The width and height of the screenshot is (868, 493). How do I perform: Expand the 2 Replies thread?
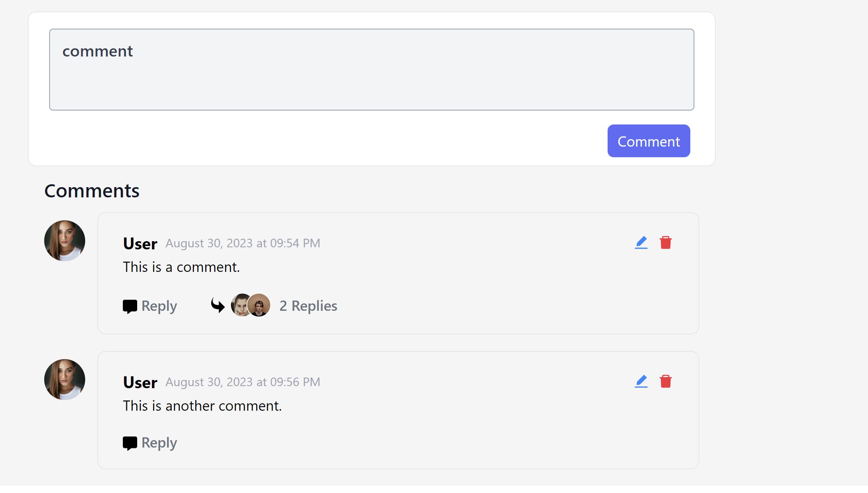coord(308,306)
